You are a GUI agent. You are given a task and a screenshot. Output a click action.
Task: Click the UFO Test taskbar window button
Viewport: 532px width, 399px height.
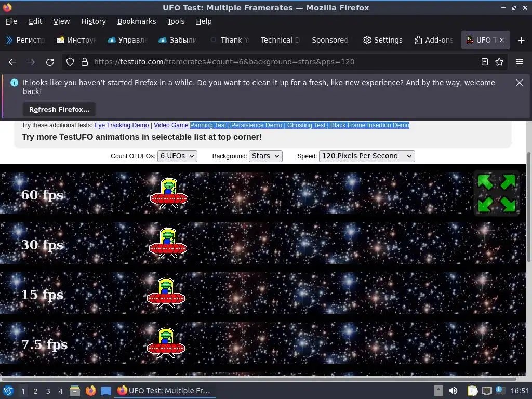point(165,391)
